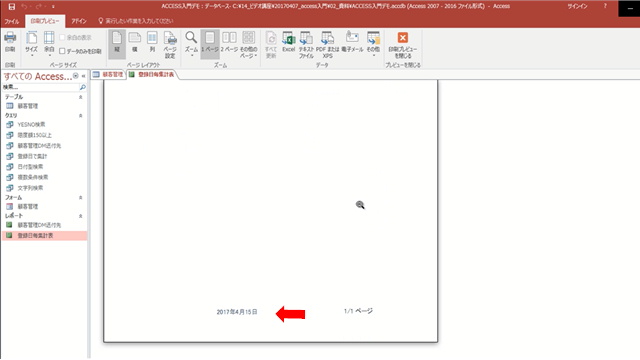The image size is (640, 360).
Task: Open the ズーム magnifier dropdown
Action: (191, 44)
